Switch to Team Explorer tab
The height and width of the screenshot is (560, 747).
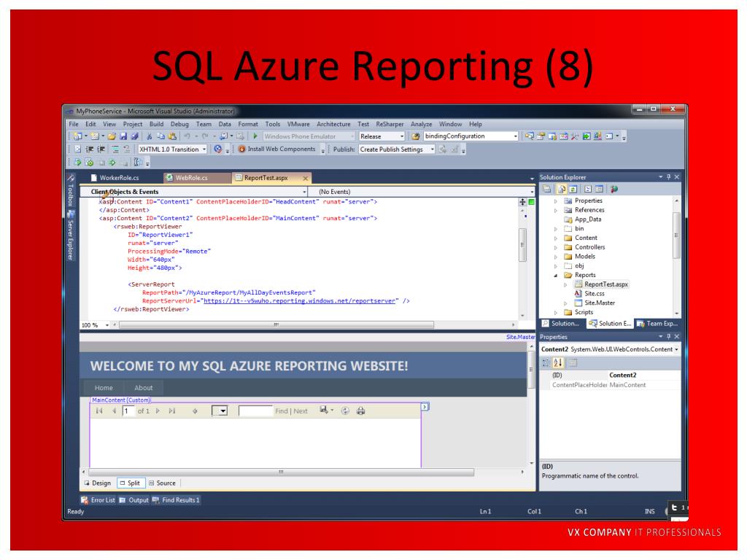point(657,324)
